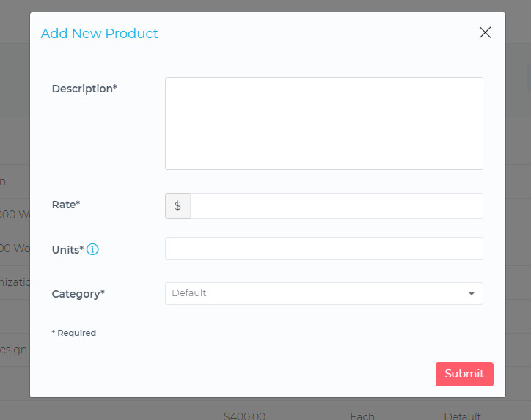Click the caret arrow in Category field
Screen dimensions: 531x420
pos(471,294)
